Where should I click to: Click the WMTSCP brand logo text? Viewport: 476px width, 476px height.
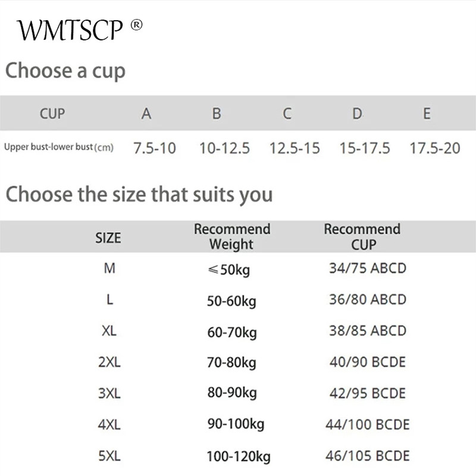[70, 30]
